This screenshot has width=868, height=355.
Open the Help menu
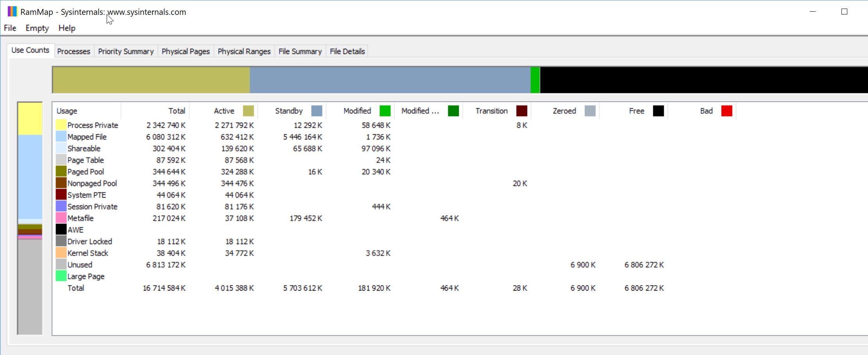[x=67, y=28]
